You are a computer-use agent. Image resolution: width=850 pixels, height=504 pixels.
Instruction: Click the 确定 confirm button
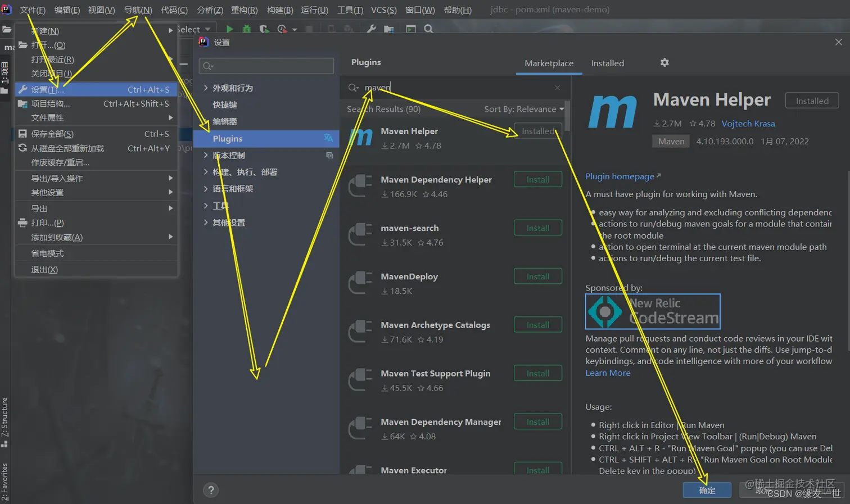(707, 490)
